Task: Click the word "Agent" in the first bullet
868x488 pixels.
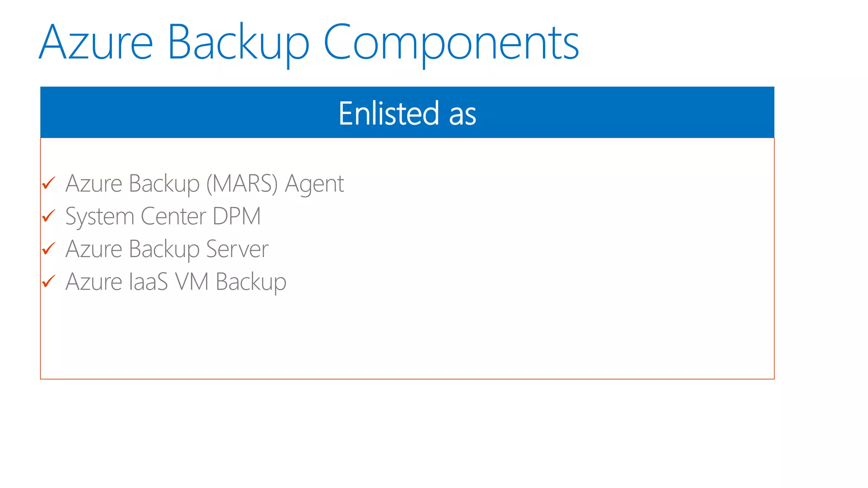Action: pos(314,184)
